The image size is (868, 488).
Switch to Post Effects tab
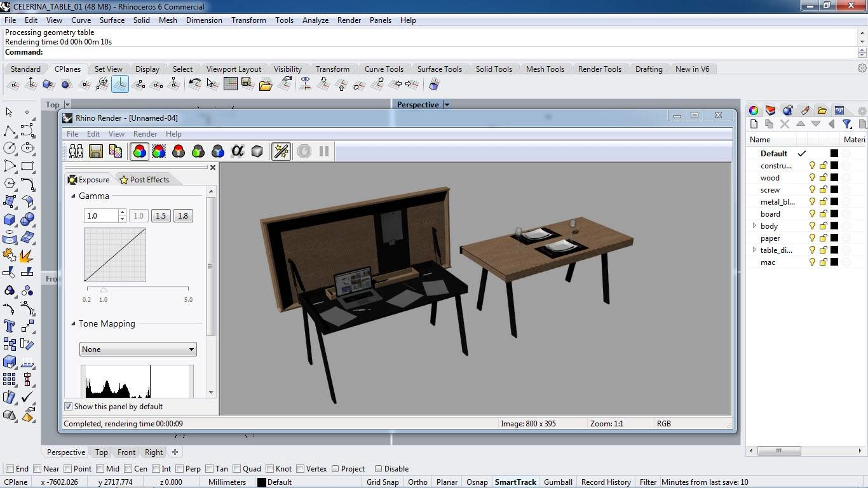(144, 180)
